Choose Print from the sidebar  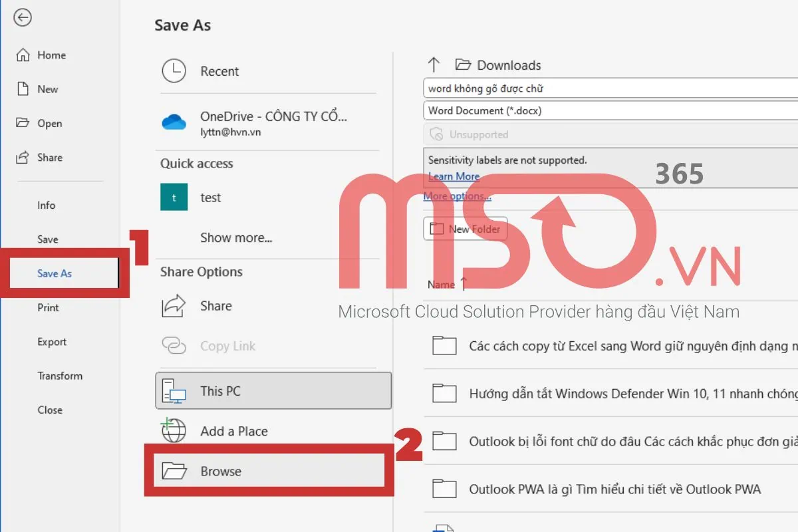click(x=48, y=308)
